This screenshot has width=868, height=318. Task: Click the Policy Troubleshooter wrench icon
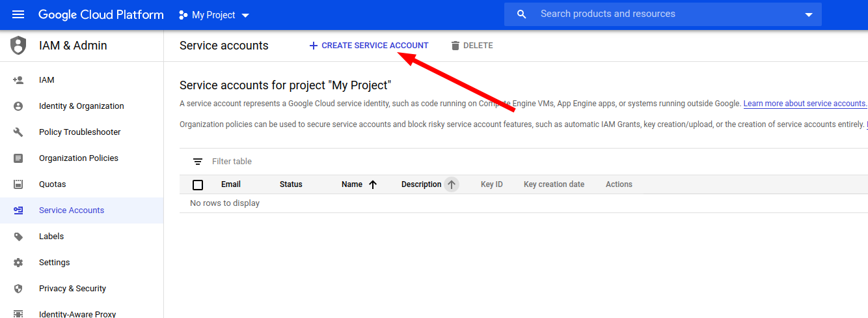[18, 132]
